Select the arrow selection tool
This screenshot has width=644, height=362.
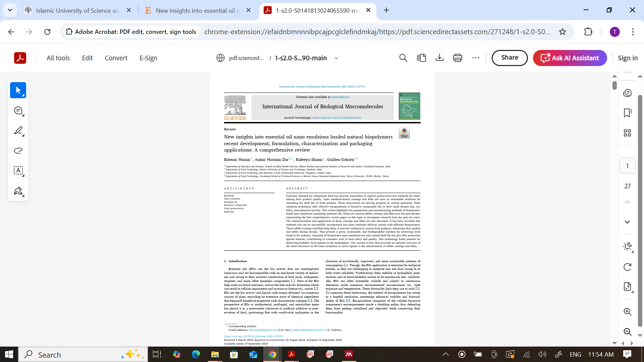click(18, 90)
